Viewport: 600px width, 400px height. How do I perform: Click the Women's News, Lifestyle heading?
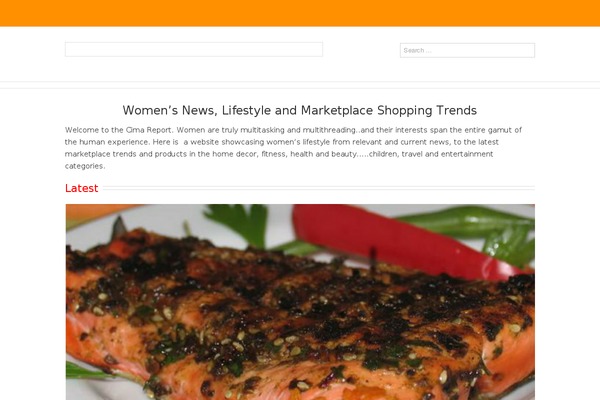coord(300,110)
